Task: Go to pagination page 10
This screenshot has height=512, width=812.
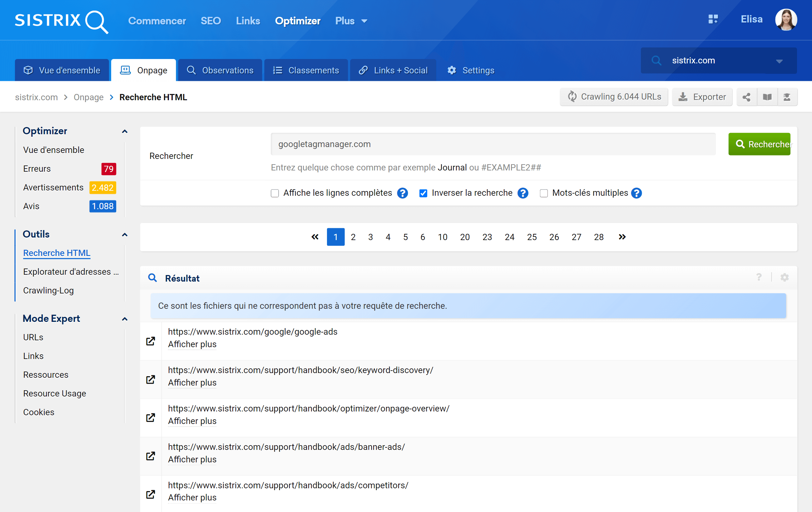Action: pyautogui.click(x=443, y=237)
